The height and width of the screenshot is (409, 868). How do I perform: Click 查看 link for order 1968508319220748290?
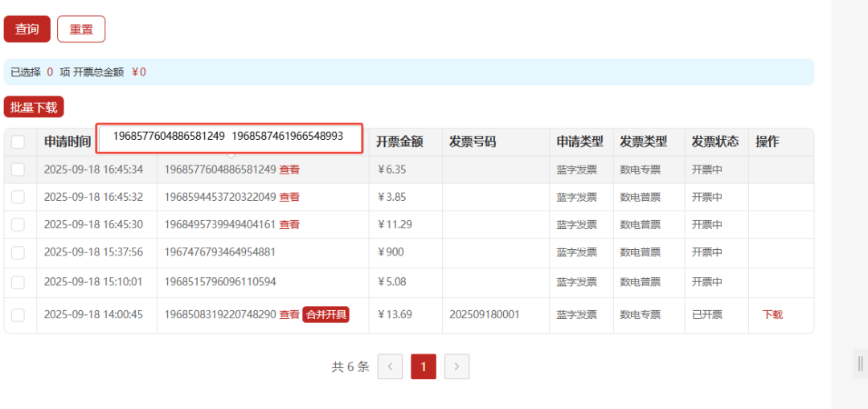(x=289, y=315)
